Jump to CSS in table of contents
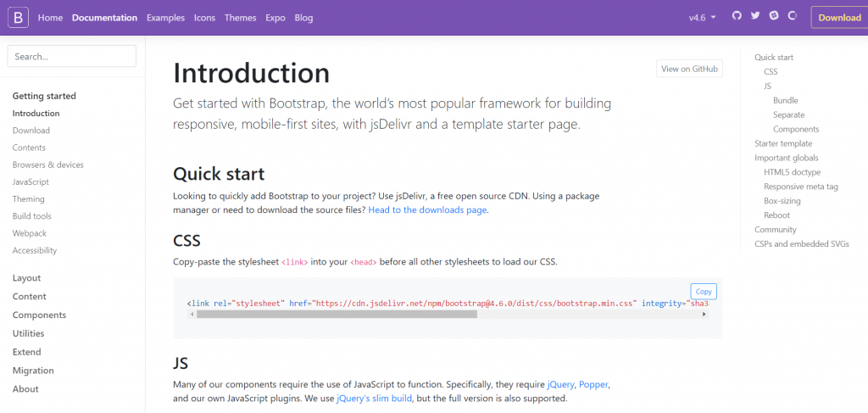 coord(771,72)
